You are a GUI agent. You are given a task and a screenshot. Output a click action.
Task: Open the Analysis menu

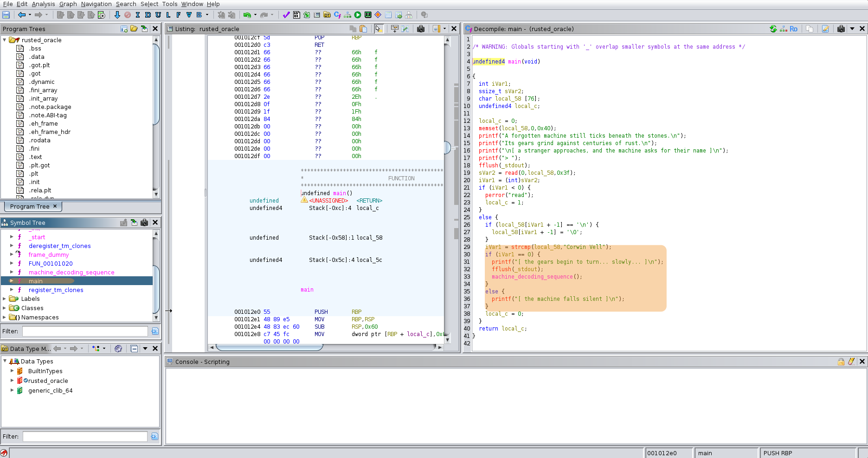pyautogui.click(x=43, y=4)
